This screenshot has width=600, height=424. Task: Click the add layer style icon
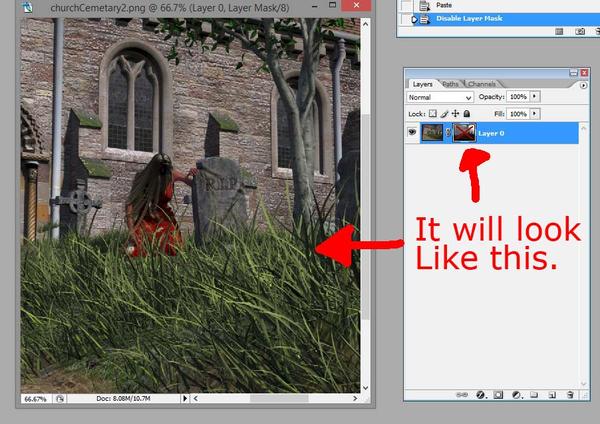(481, 395)
